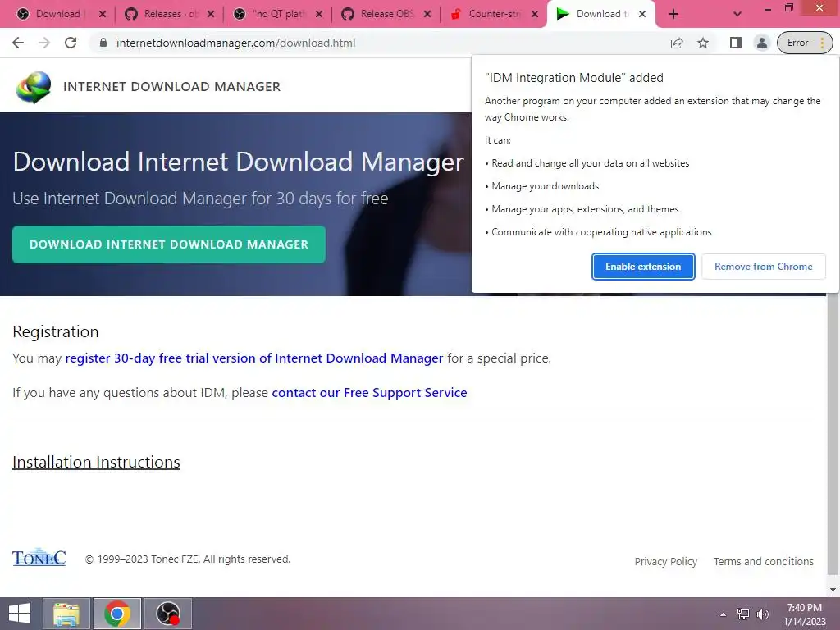Click "Read and change all your data" permission text
Screen dimensions: 840x630
tap(591, 163)
